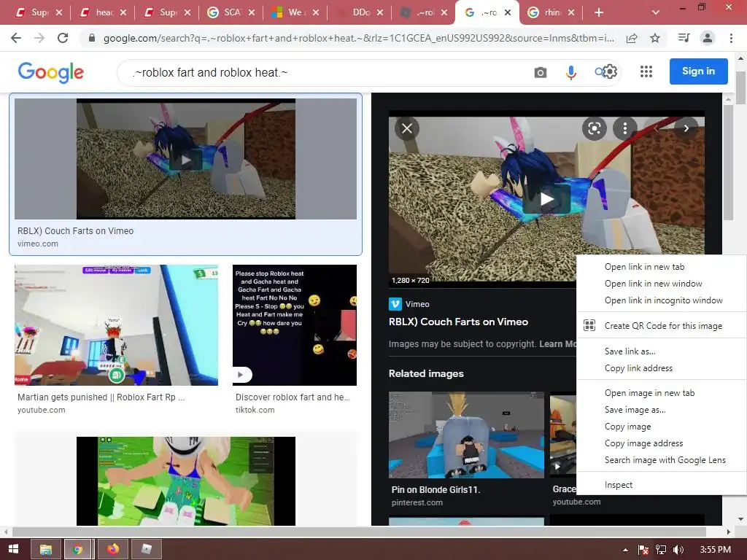Click the browser forward arrow
This screenshot has width=747, height=560.
pyautogui.click(x=39, y=38)
